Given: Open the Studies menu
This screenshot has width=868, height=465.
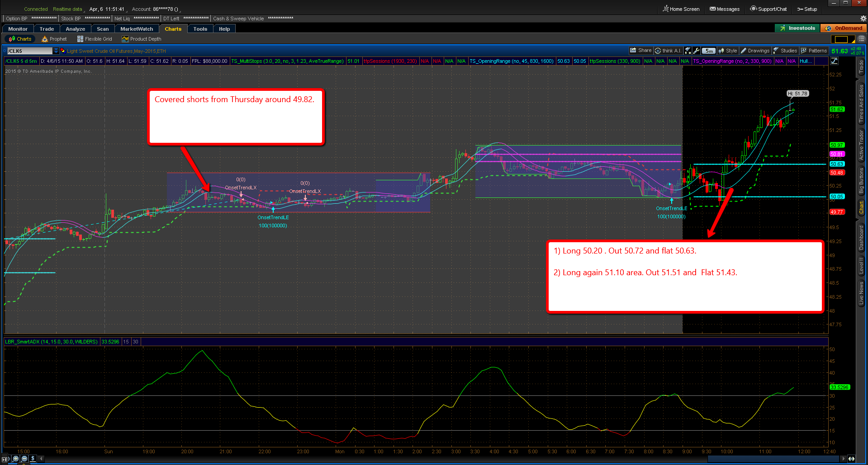Looking at the screenshot, I should [x=785, y=51].
